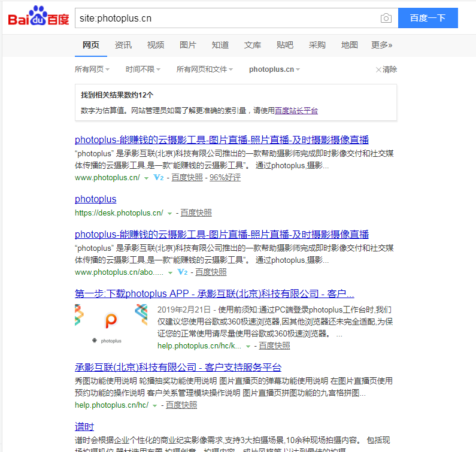476x452 pixels.
Task: Click the V2 badge beside www.photoplus.cn/abo
Action: pyautogui.click(x=182, y=272)
